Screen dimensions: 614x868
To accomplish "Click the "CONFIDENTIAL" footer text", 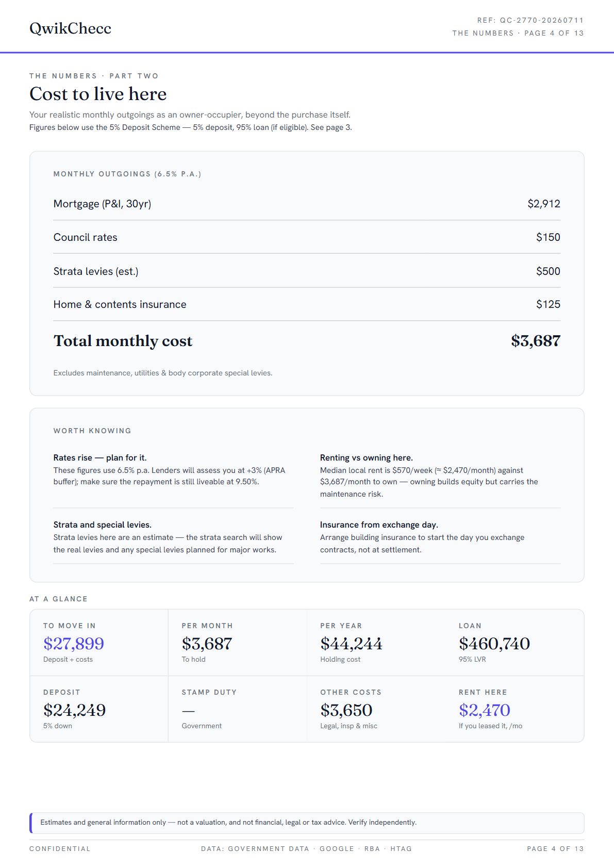I will click(60, 849).
